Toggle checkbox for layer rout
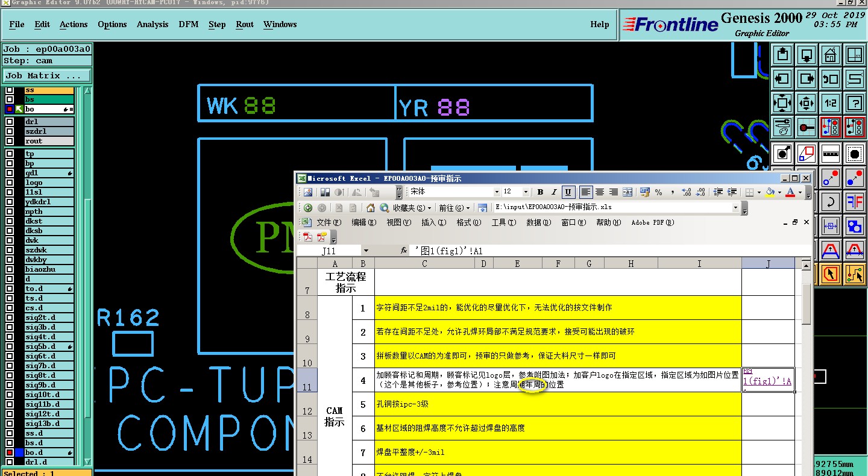 (10, 141)
